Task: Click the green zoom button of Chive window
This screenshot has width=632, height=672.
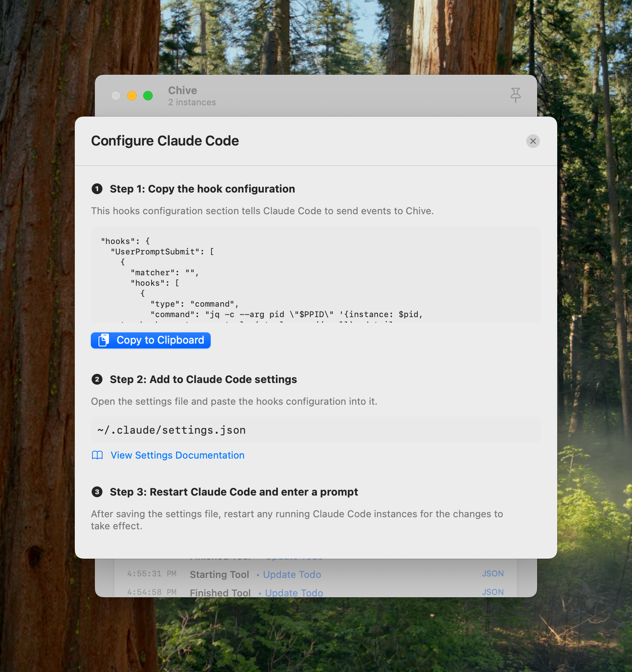Action: [x=148, y=96]
